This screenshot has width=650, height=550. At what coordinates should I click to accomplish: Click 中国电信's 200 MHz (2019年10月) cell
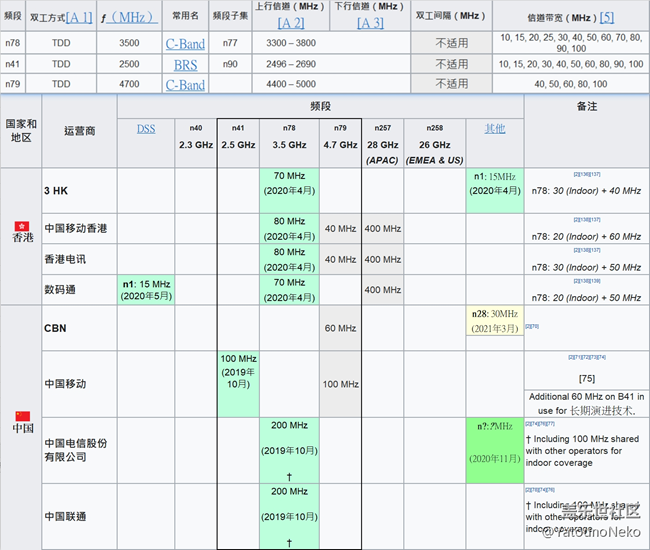pos(289,451)
